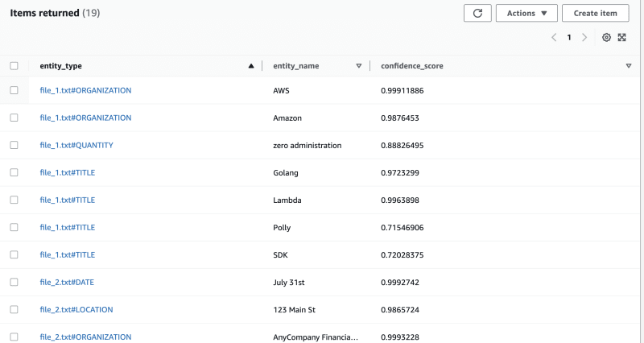Select the zero administration row checkbox
This screenshot has width=644, height=343.
click(x=14, y=145)
